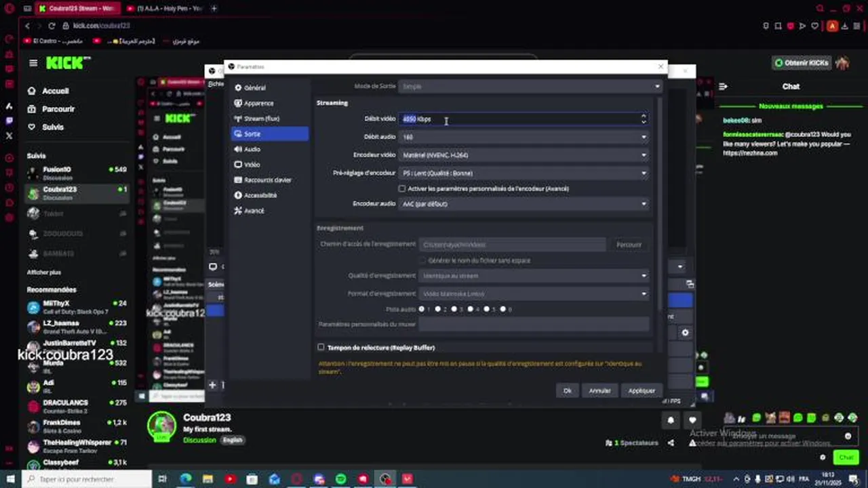Open a new browser tab
This screenshot has height=488, width=868.
click(214, 9)
